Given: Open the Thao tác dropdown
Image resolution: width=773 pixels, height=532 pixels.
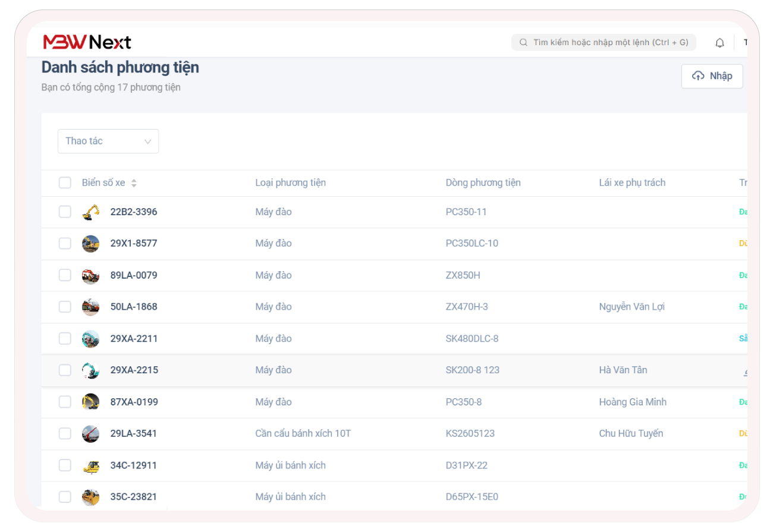Looking at the screenshot, I should (108, 141).
